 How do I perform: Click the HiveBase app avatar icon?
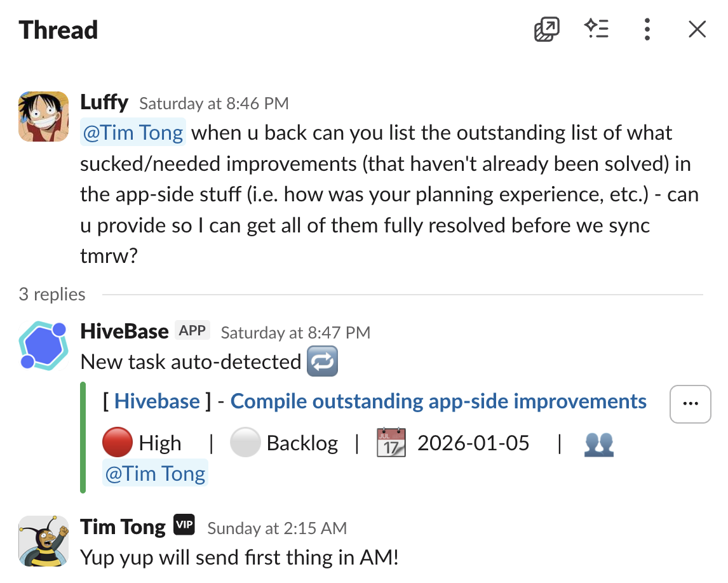pos(43,345)
